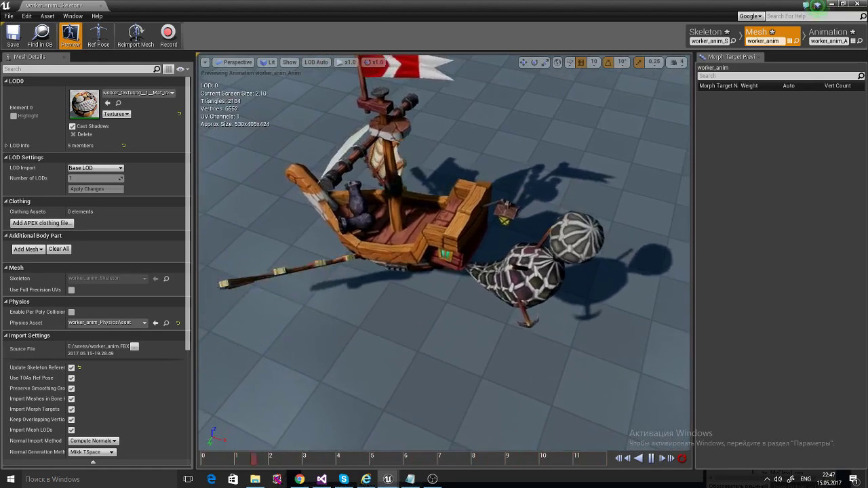This screenshot has width=868, height=488.
Task: Select rotate mode icon in viewport
Action: [534, 62]
